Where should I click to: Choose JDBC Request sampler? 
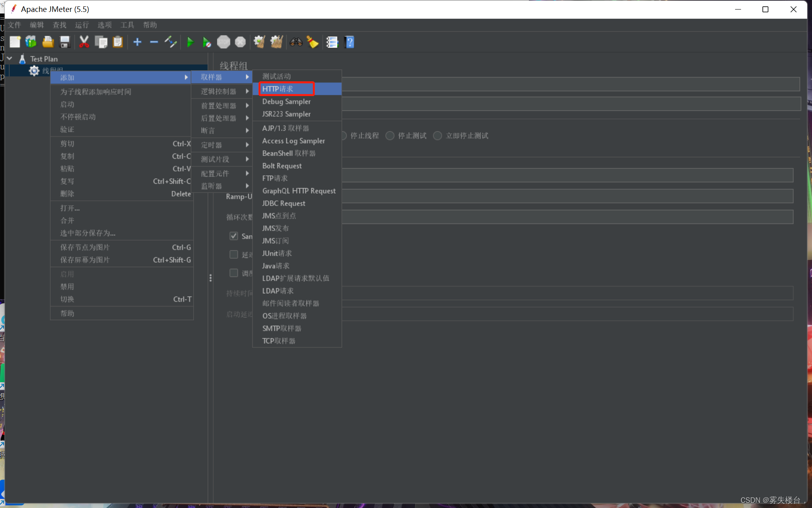(297, 203)
